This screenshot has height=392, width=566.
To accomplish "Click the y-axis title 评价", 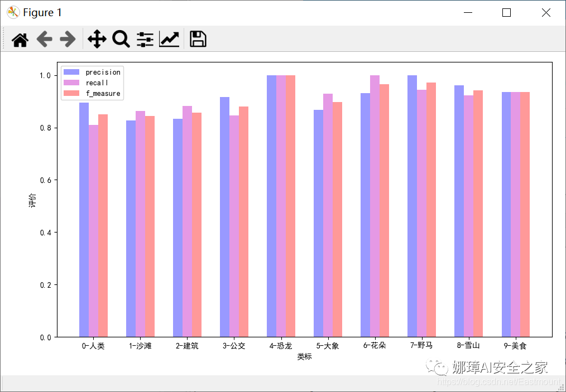I will (x=32, y=201).
